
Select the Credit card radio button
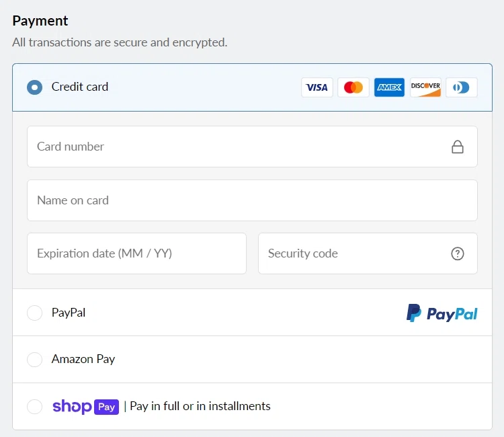point(34,87)
